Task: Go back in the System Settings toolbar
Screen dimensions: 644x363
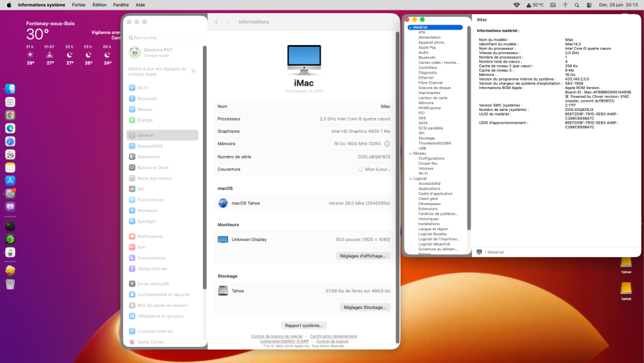Action: (x=216, y=22)
